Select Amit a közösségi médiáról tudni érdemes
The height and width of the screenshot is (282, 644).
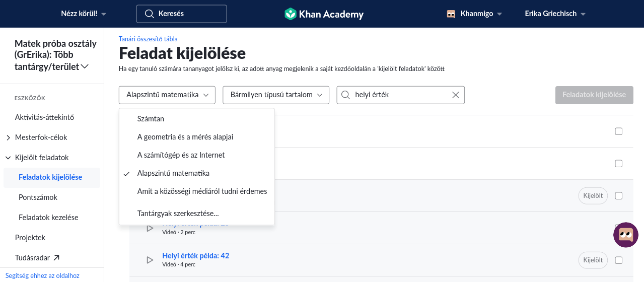[197, 191]
